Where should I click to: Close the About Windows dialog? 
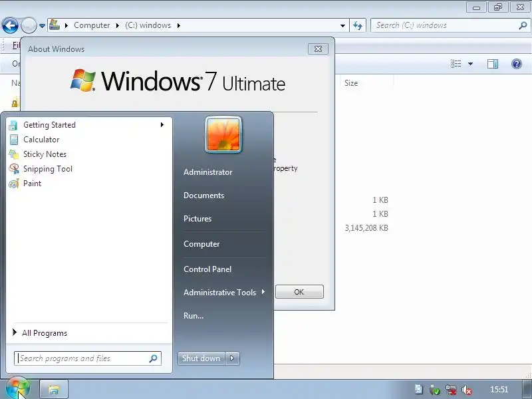pyautogui.click(x=318, y=49)
